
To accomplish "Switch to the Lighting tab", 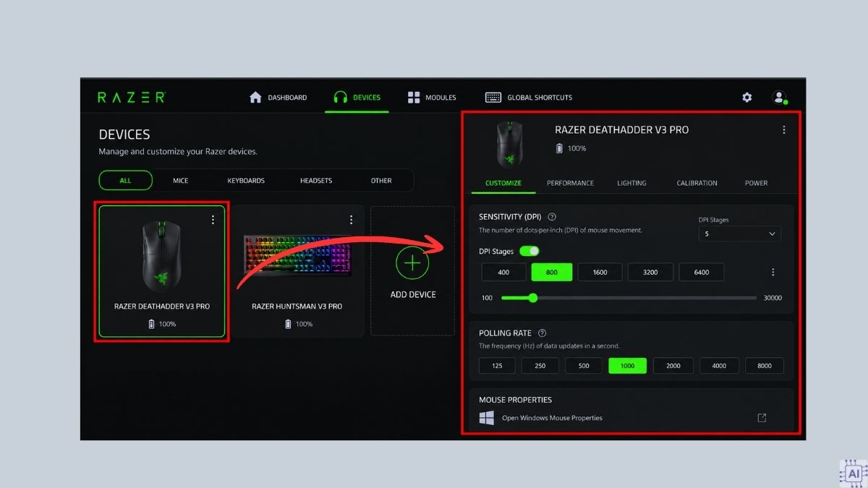I will [631, 183].
